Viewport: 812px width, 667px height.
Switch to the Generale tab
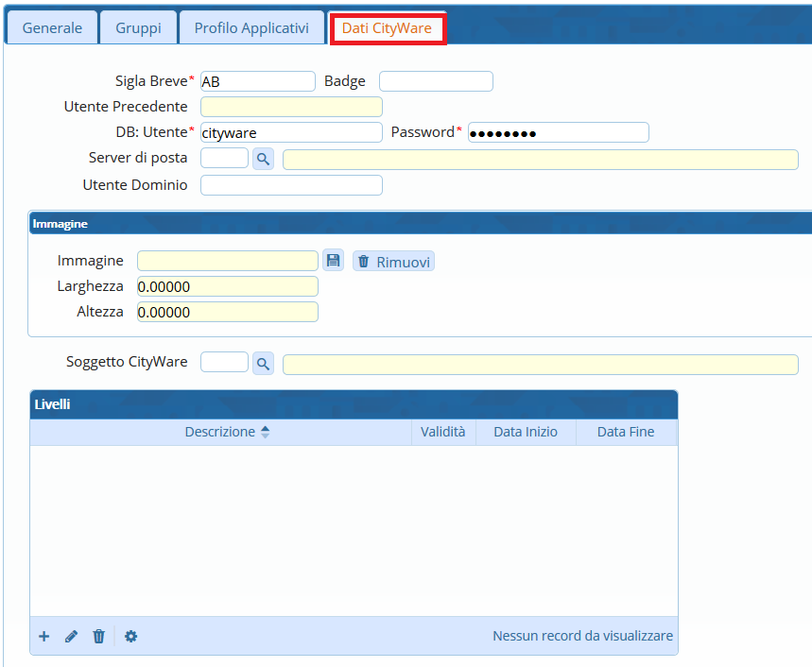click(52, 28)
